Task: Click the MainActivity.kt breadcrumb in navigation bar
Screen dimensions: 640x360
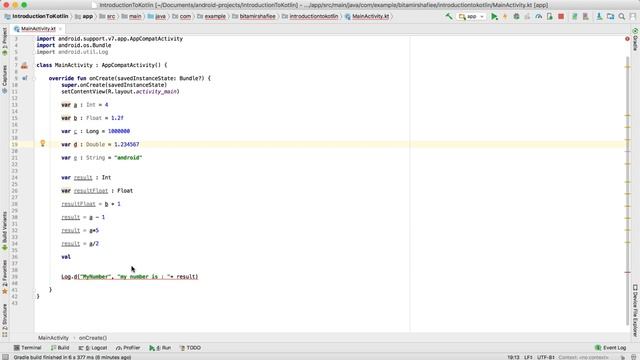Action: [x=367, y=16]
